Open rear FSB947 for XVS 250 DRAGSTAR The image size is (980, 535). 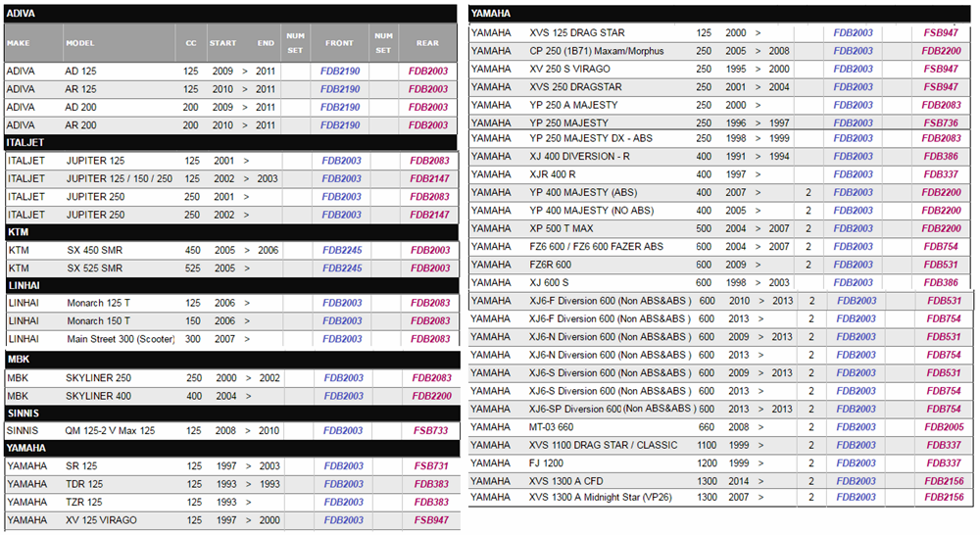point(941,87)
